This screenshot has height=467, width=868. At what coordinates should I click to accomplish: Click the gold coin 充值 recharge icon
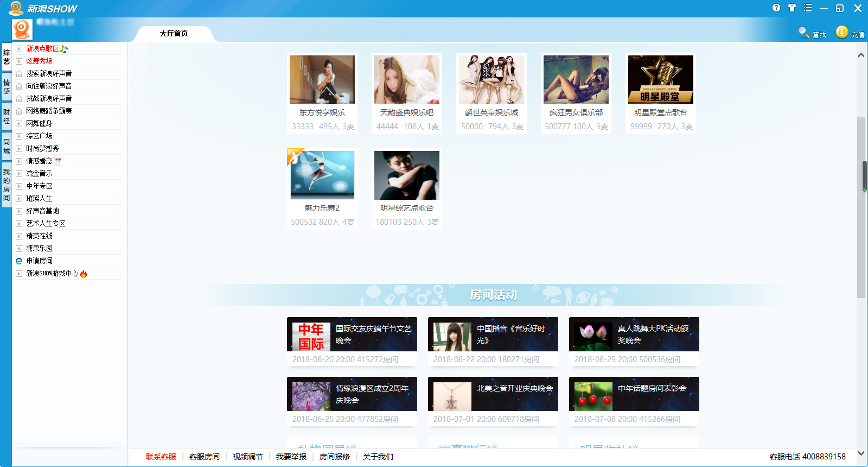(x=841, y=32)
